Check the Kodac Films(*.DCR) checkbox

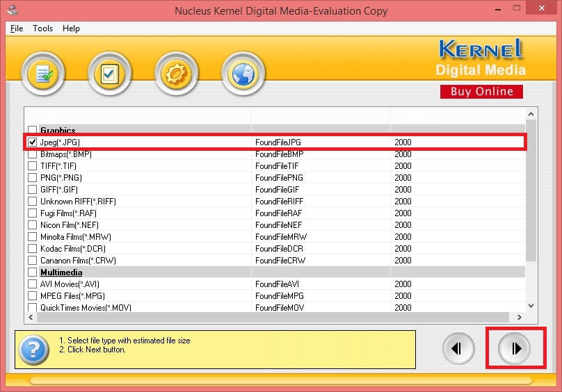32,249
